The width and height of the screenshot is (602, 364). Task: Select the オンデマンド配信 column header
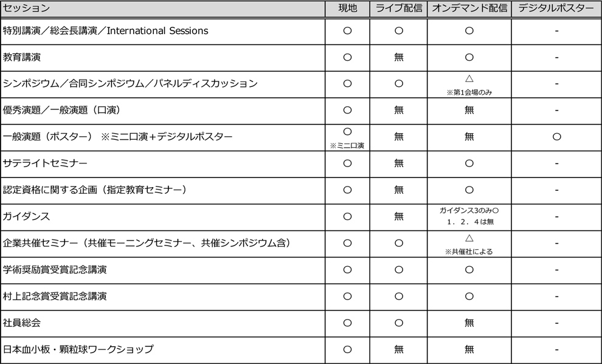[x=469, y=8]
